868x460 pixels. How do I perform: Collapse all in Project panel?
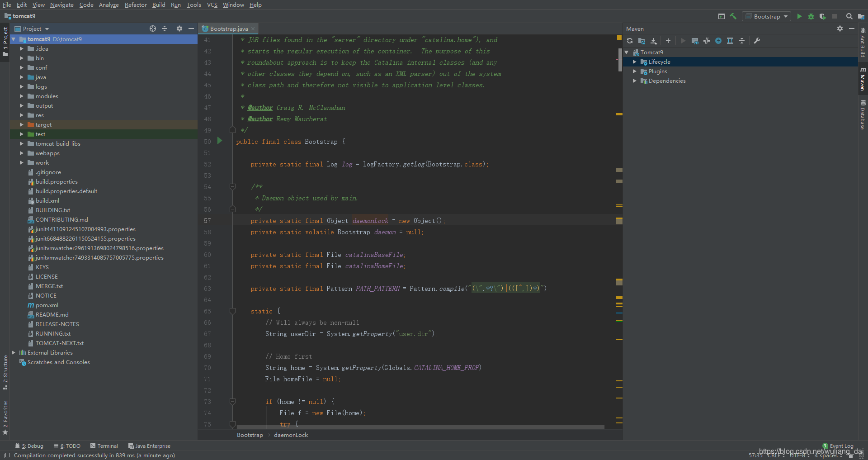tap(165, 28)
